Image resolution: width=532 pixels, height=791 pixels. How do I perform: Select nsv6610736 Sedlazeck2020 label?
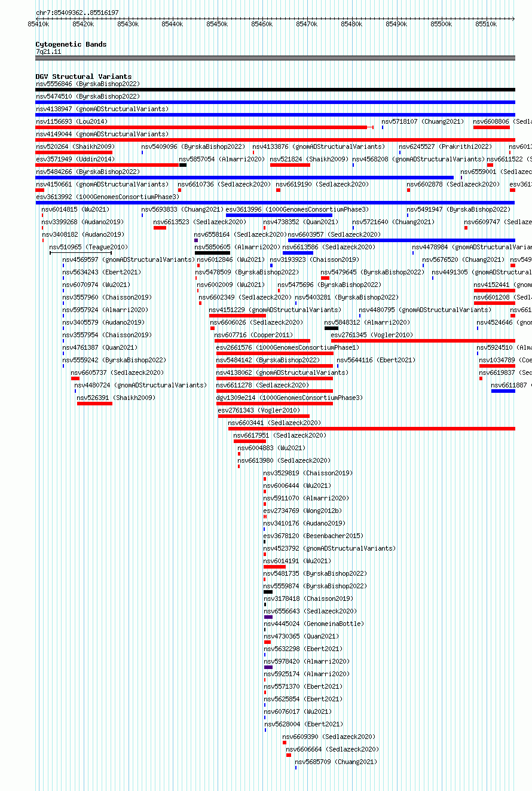point(224,184)
